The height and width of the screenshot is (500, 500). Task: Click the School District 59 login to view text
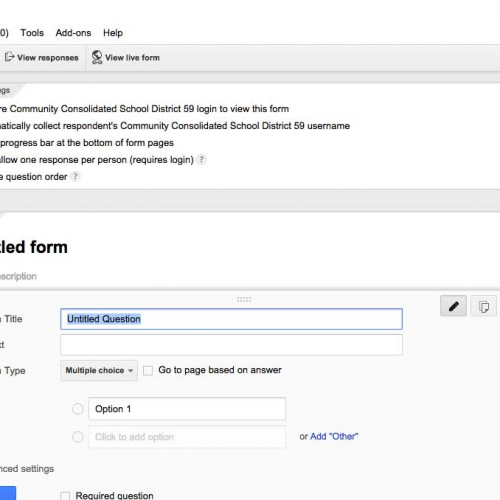coord(144,109)
